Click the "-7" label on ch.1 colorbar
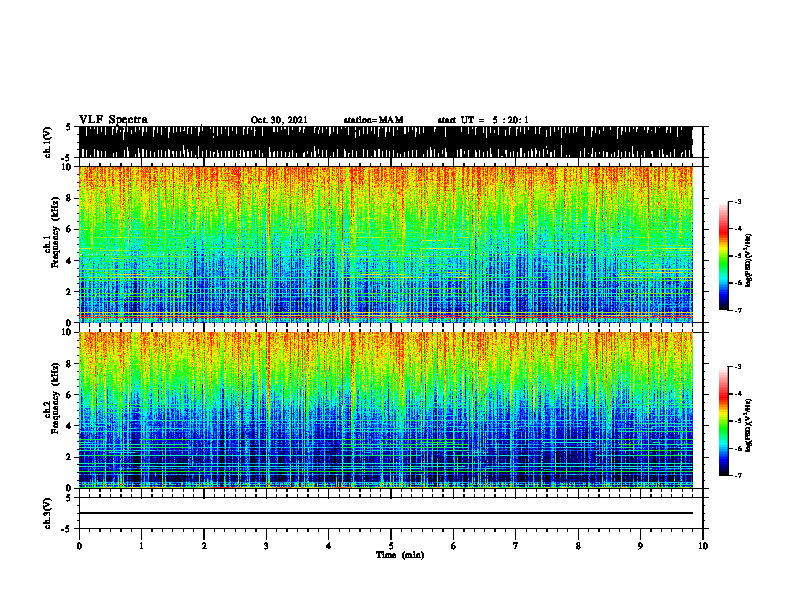Screen dimensions: 792x612 click(x=737, y=310)
